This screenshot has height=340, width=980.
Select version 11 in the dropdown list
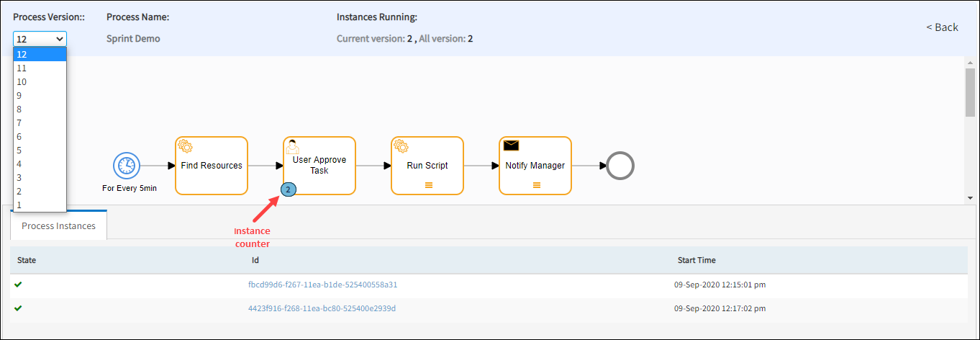pos(40,68)
